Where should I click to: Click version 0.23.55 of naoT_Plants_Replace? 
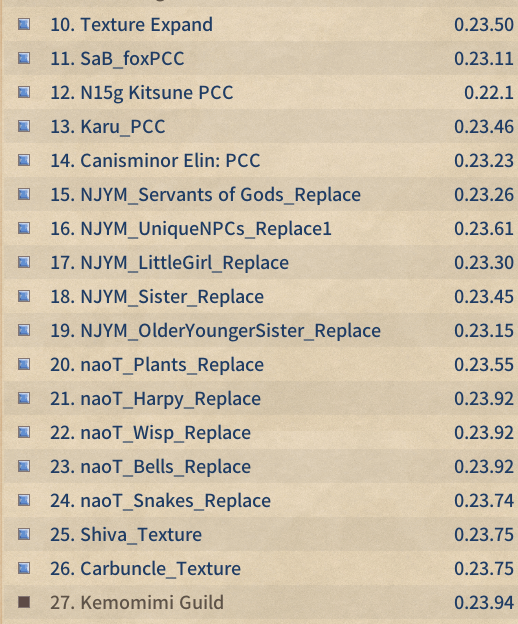[484, 365]
